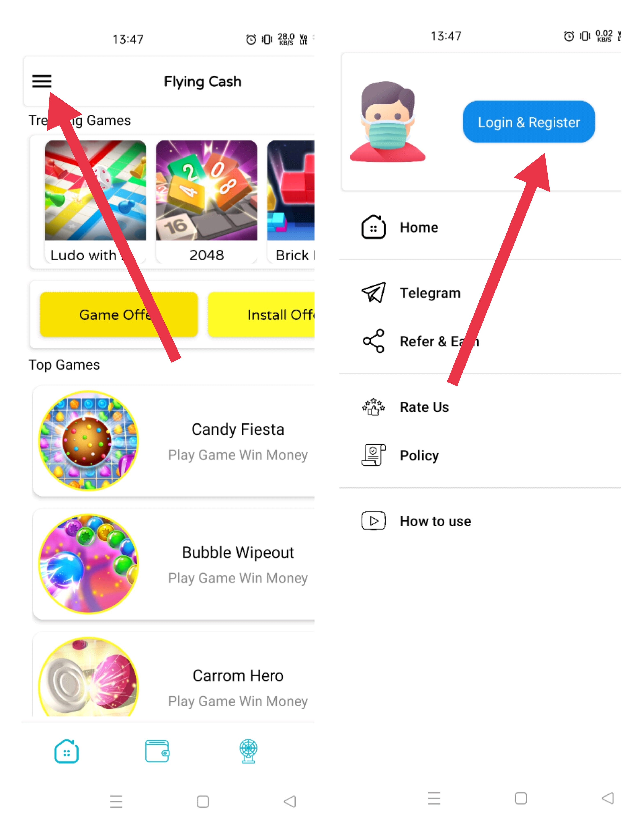Tap the Install Offer yellow button
The height and width of the screenshot is (840, 637).
(x=261, y=314)
